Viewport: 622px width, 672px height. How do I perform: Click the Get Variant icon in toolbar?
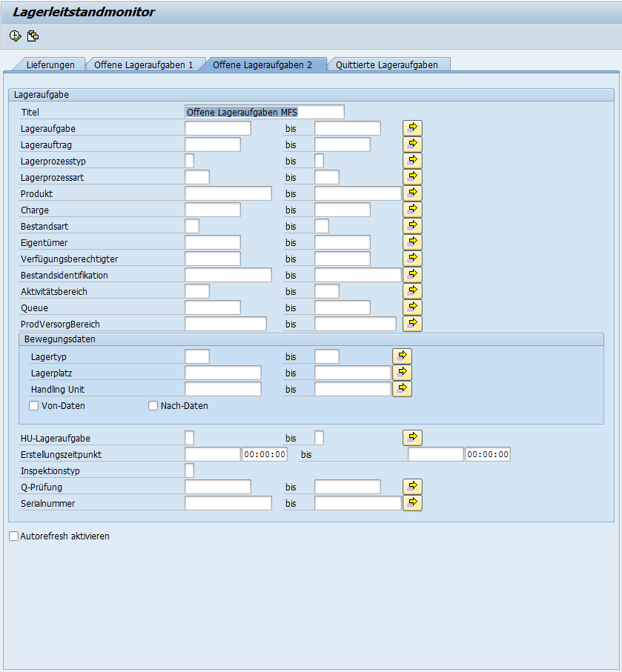tap(33, 36)
